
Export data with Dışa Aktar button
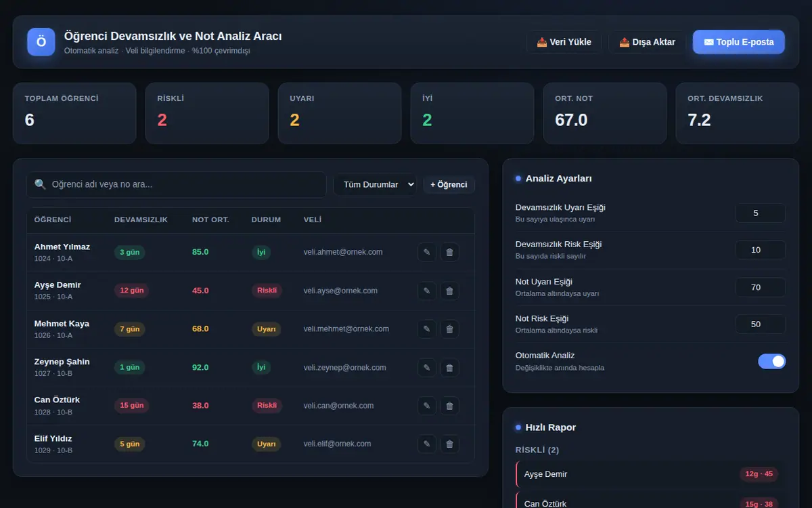pos(647,42)
